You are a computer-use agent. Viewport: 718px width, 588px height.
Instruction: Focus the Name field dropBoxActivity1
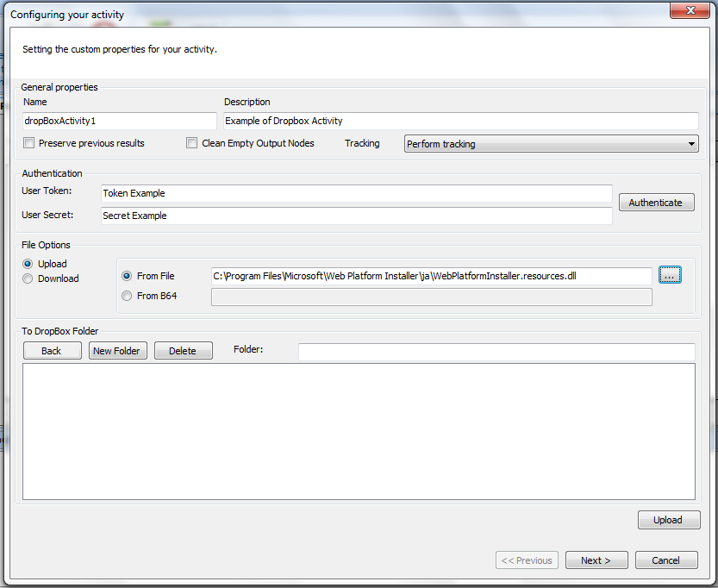pos(120,121)
